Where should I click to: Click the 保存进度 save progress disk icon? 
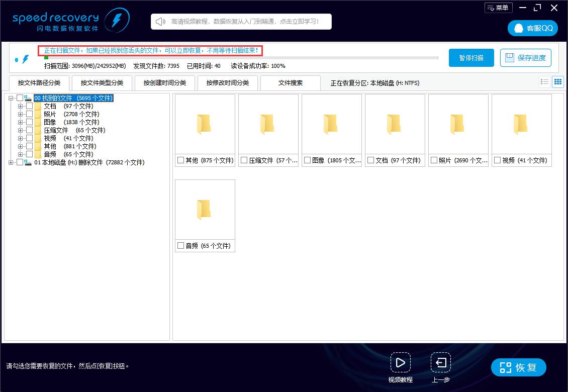coord(509,58)
